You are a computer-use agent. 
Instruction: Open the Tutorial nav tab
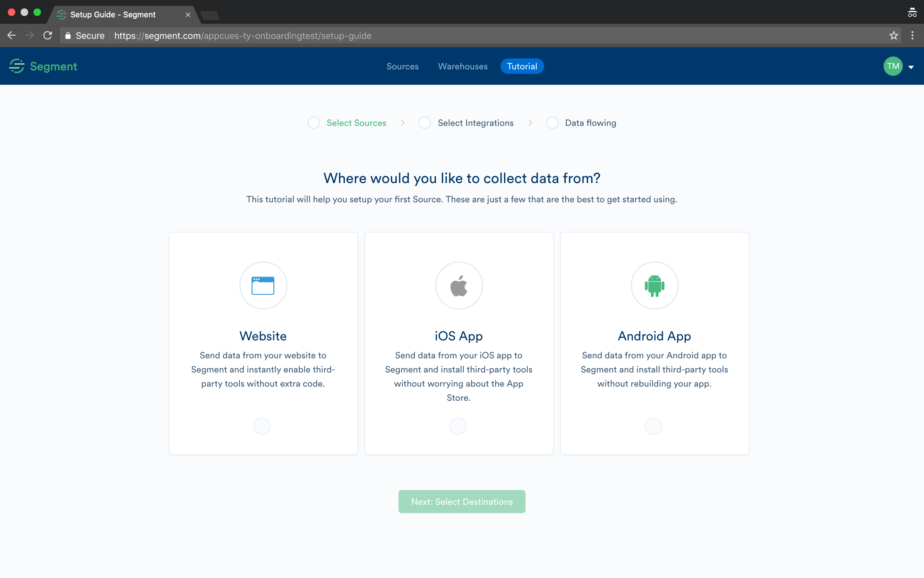522,66
